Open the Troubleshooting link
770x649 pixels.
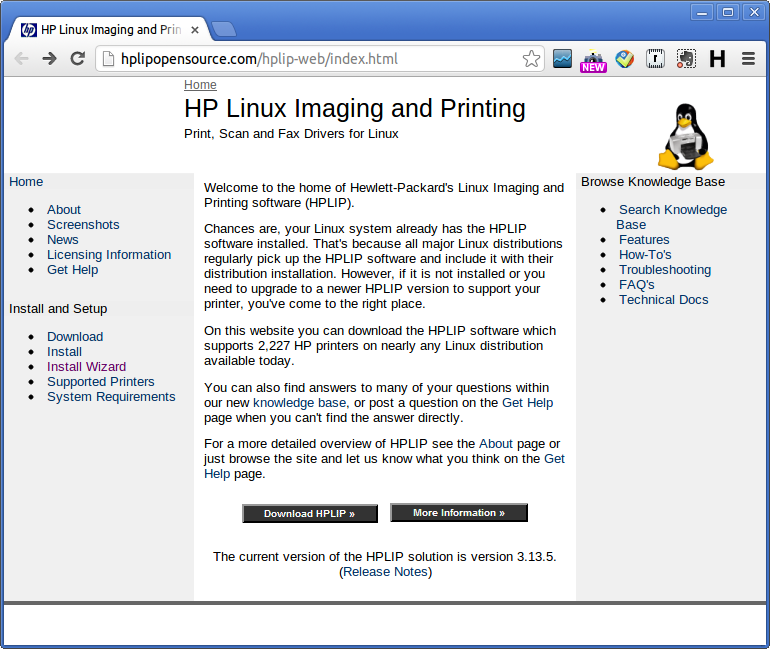point(665,270)
